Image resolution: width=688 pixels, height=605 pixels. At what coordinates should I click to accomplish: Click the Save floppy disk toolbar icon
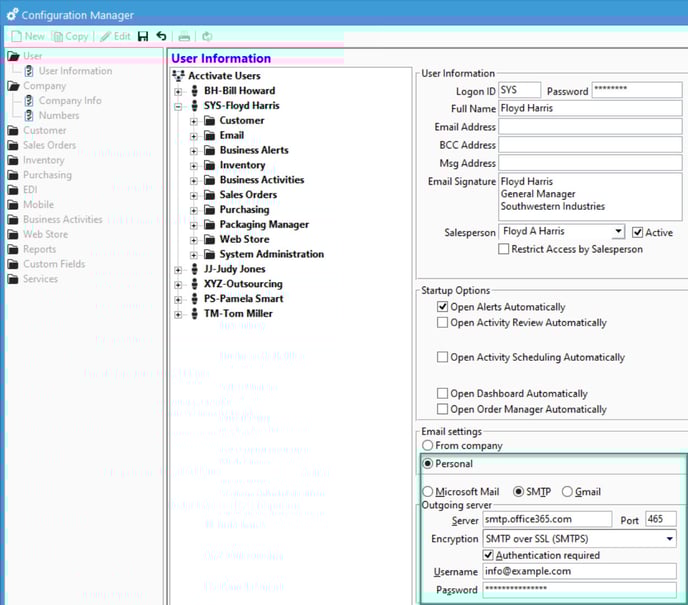(143, 36)
